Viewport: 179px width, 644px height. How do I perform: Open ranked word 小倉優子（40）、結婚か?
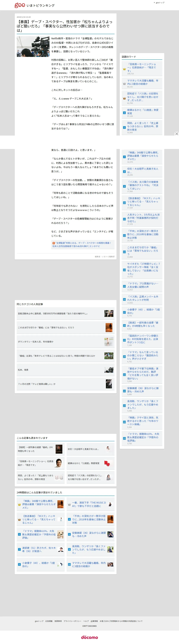[x=143, y=311]
